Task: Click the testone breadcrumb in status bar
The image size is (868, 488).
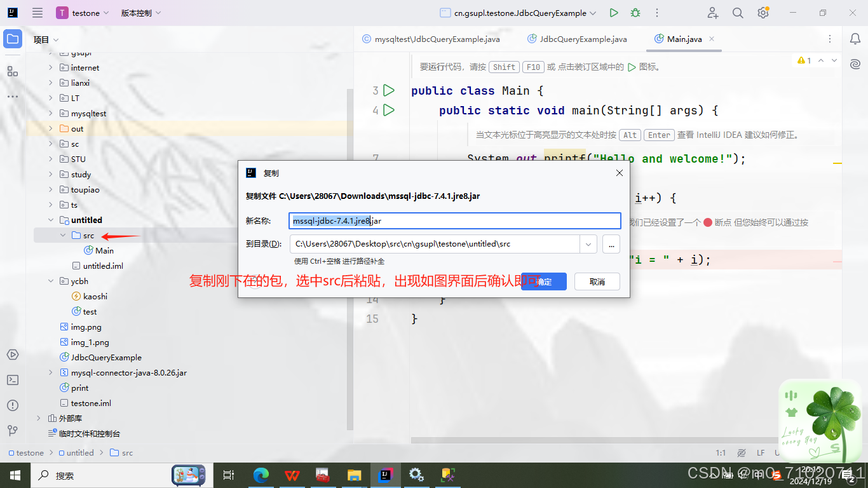Action: (x=26, y=453)
